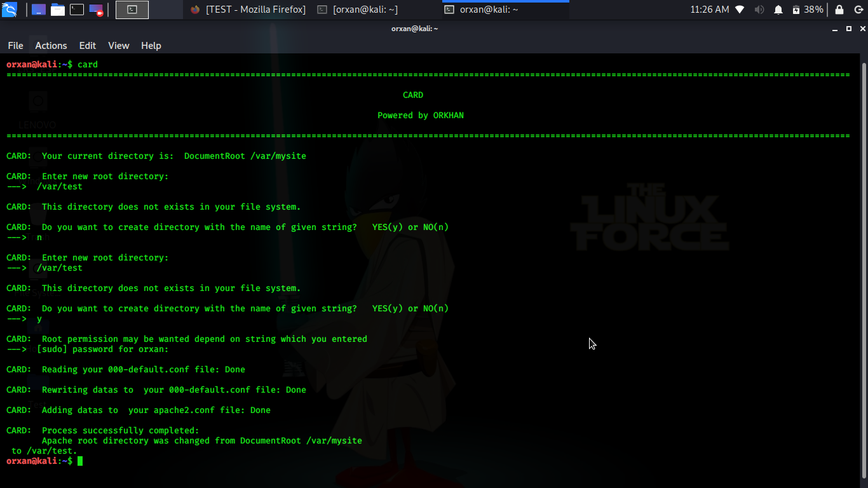Open the File menu
The image size is (868, 488).
click(x=15, y=46)
